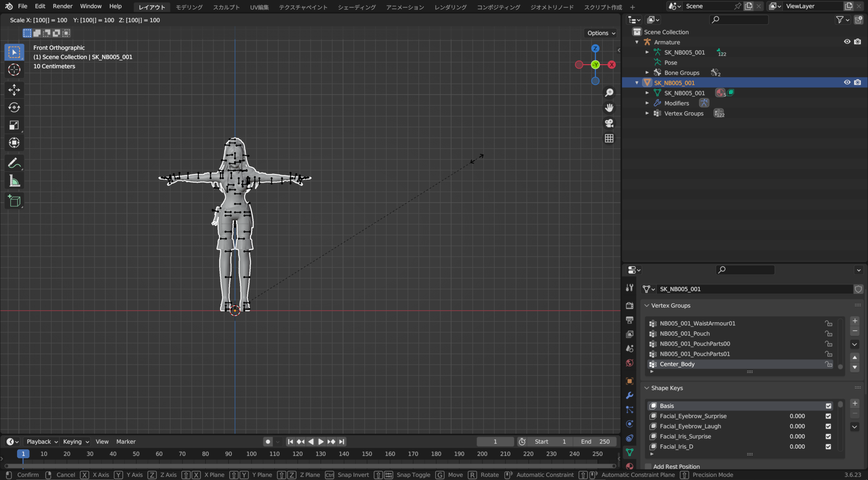Collapse the Vertex Groups panel
Viewport: 868px width, 480px height.
click(x=647, y=306)
